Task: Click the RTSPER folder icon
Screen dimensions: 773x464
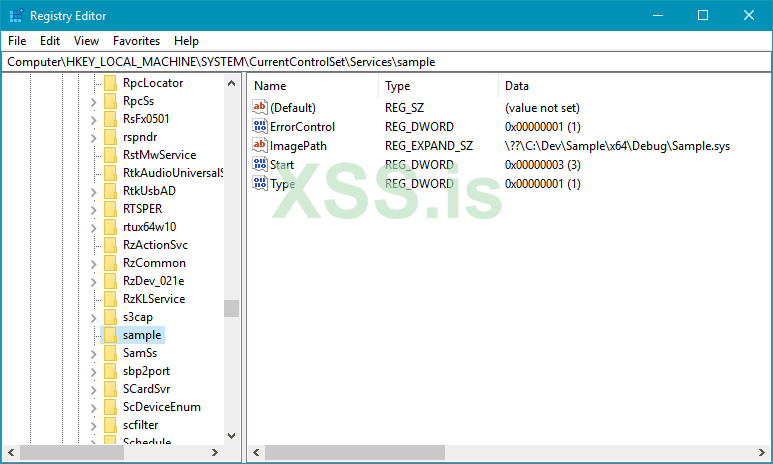Action: tap(110, 209)
